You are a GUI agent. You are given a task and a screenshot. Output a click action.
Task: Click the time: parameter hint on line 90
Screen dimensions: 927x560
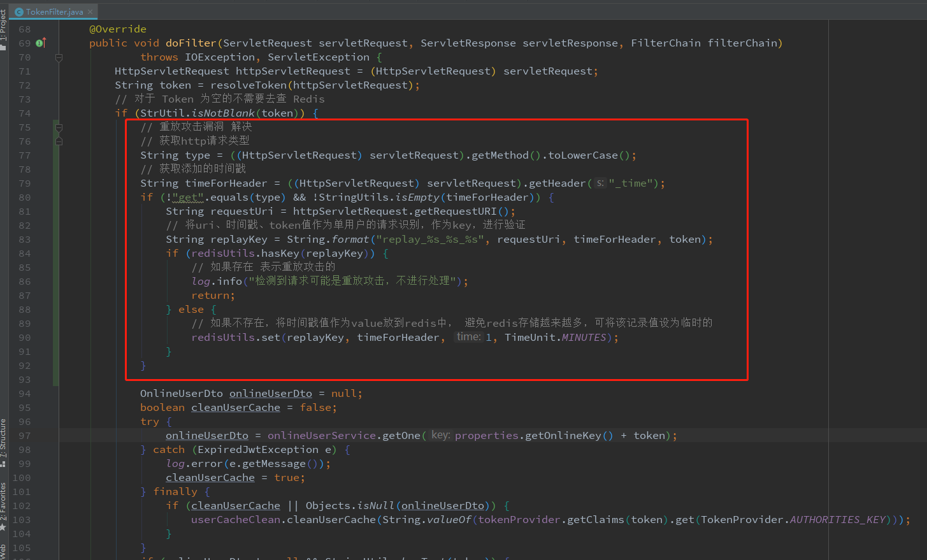pyautogui.click(x=469, y=337)
